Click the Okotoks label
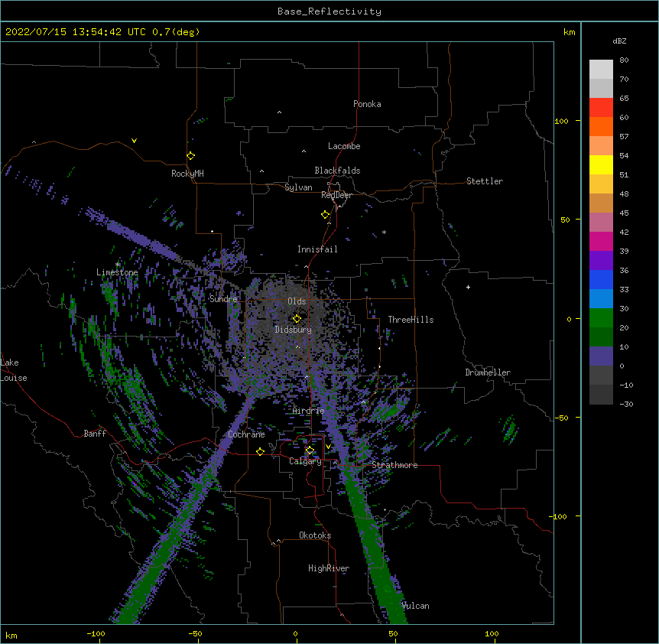The height and width of the screenshot is (644, 659). (315, 535)
